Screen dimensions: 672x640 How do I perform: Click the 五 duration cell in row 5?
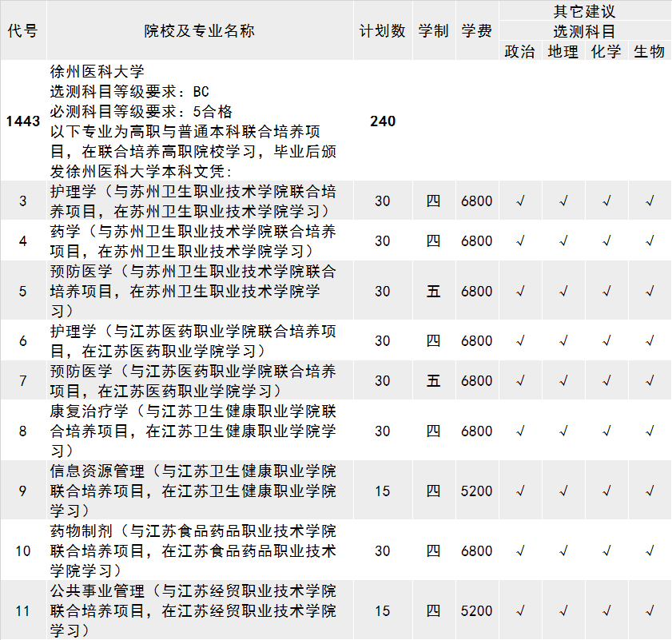click(x=433, y=291)
